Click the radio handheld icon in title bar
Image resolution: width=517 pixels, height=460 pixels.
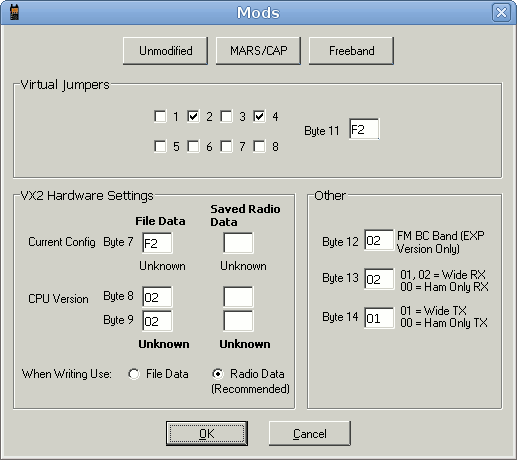pos(14,12)
